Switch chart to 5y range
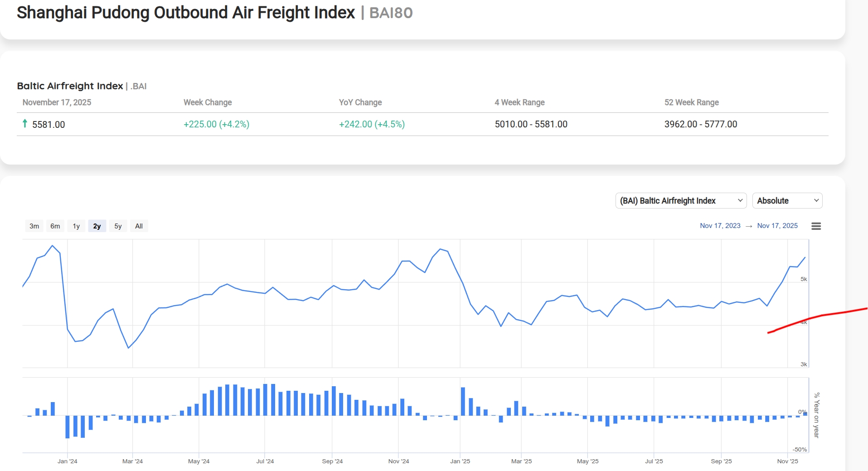This screenshot has height=471, width=868. (x=118, y=226)
